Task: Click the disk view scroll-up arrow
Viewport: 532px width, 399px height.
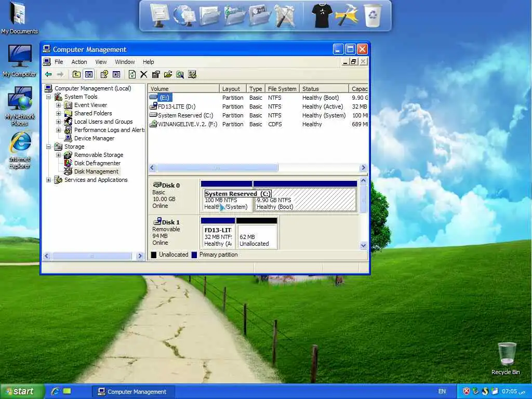Action: click(363, 181)
